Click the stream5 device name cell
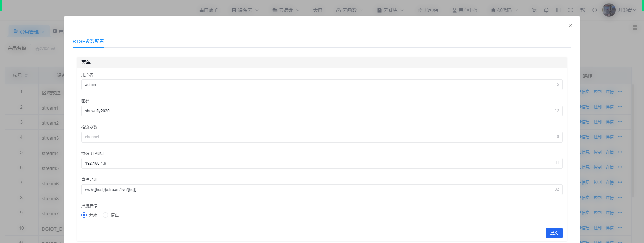This screenshot has width=644, height=243. (x=50, y=168)
